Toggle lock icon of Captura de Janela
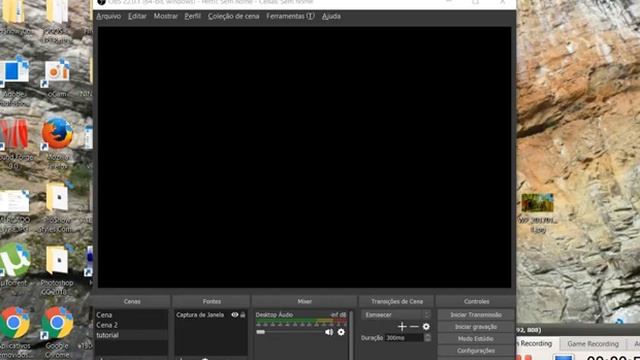This screenshot has height=360, width=640. point(243,315)
